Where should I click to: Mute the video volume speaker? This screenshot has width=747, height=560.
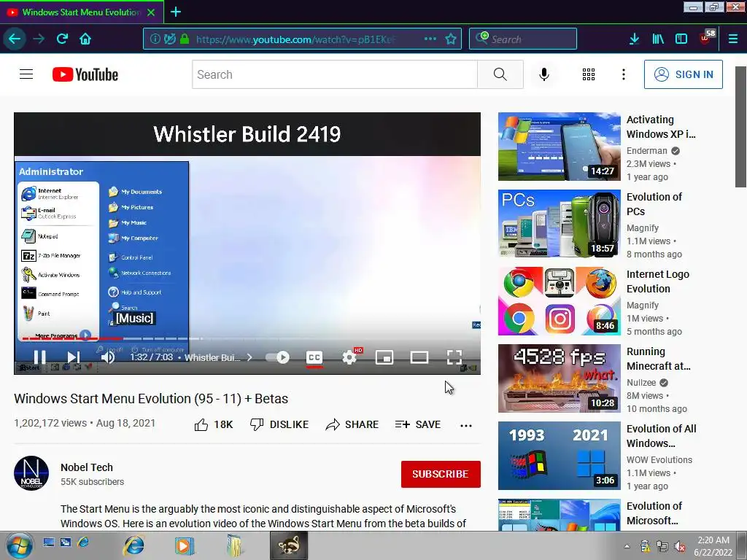click(108, 357)
